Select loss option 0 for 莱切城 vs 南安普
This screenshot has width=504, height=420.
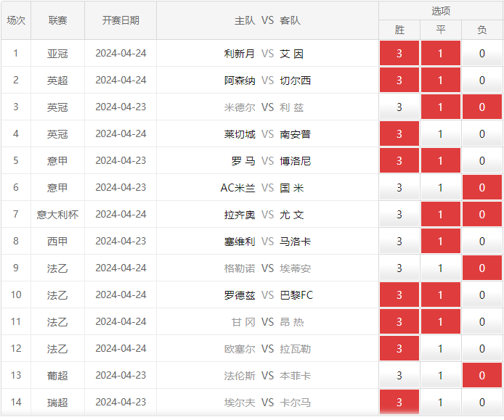click(x=482, y=133)
